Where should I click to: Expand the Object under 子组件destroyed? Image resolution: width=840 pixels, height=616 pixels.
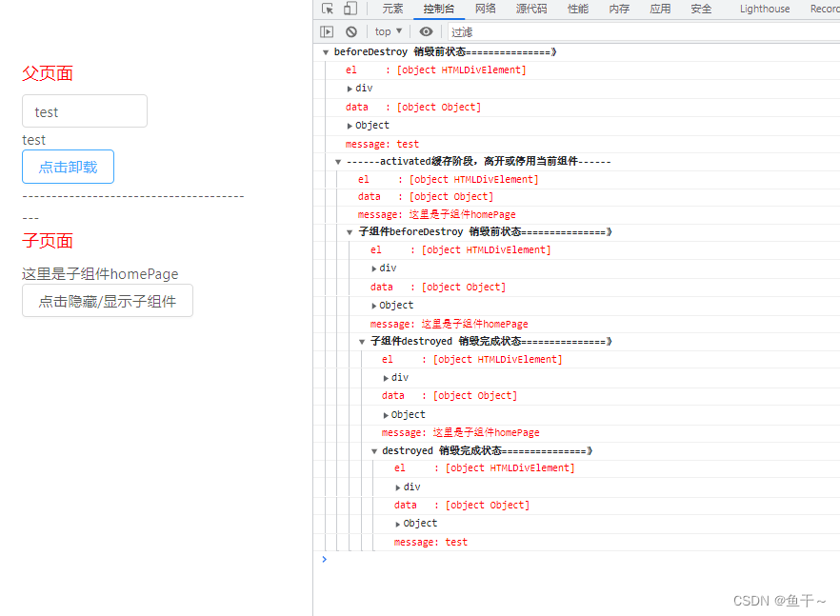tap(386, 415)
